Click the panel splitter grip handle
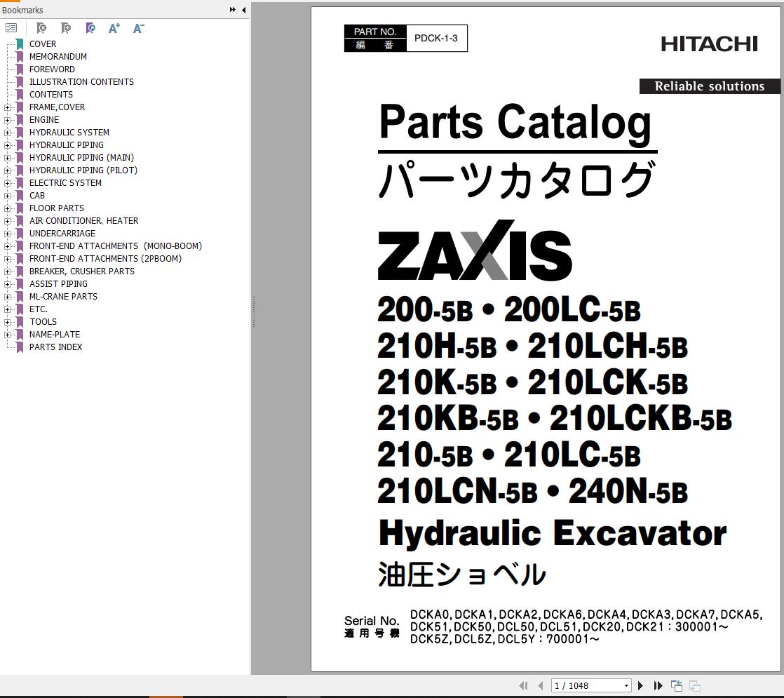784x698 pixels. 254,311
